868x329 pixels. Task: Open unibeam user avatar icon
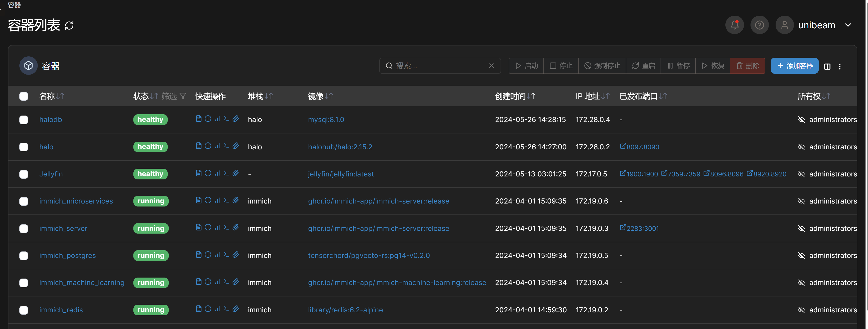(x=785, y=25)
